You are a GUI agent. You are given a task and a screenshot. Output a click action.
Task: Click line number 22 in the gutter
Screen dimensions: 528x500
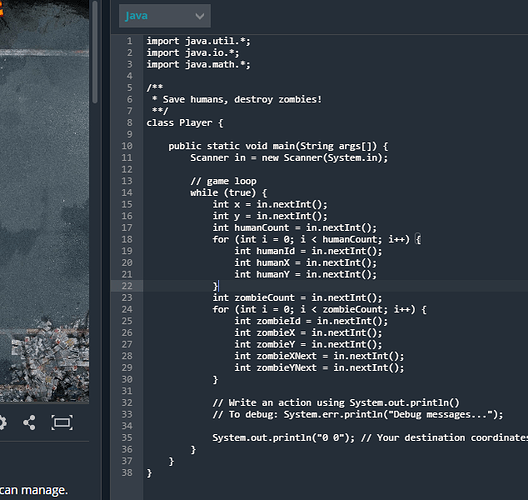click(127, 286)
